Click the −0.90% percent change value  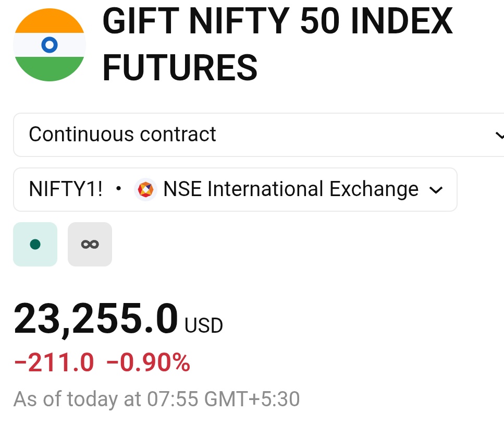tap(148, 362)
